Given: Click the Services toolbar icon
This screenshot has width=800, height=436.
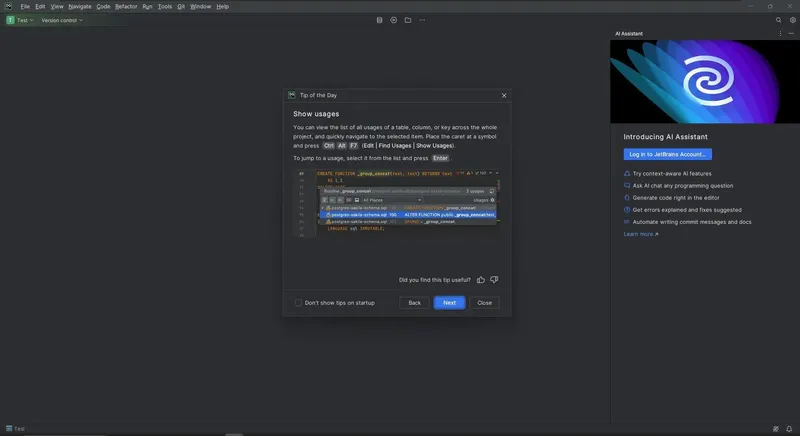Looking at the screenshot, I should click(x=393, y=20).
